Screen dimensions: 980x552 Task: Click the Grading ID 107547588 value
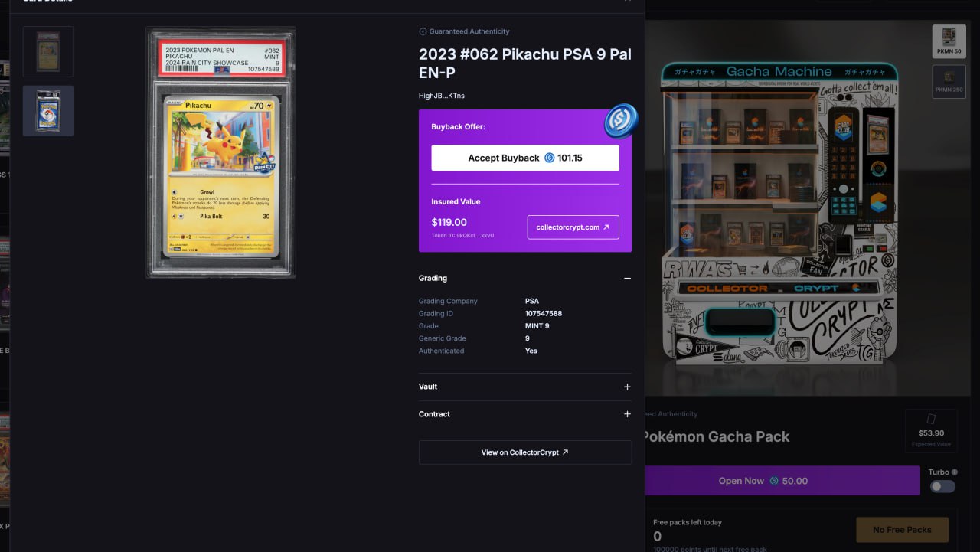[544, 314]
